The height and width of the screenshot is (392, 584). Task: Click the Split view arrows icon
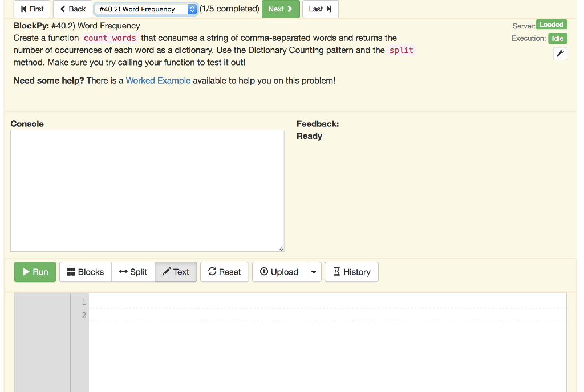tap(123, 272)
